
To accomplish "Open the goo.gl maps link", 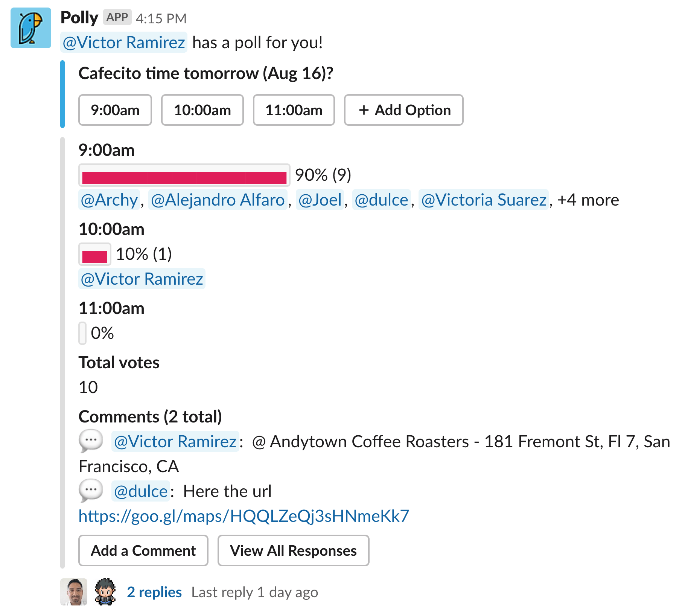I will tap(244, 516).
